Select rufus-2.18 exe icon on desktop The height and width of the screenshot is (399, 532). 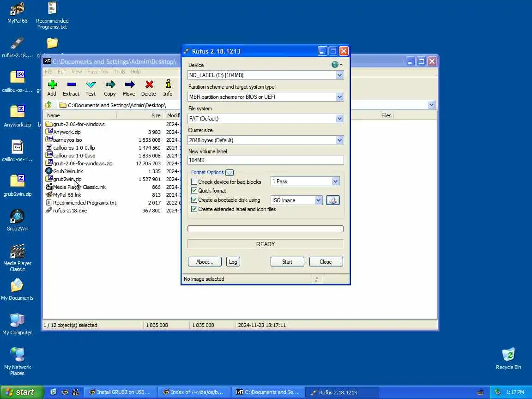coord(17,48)
